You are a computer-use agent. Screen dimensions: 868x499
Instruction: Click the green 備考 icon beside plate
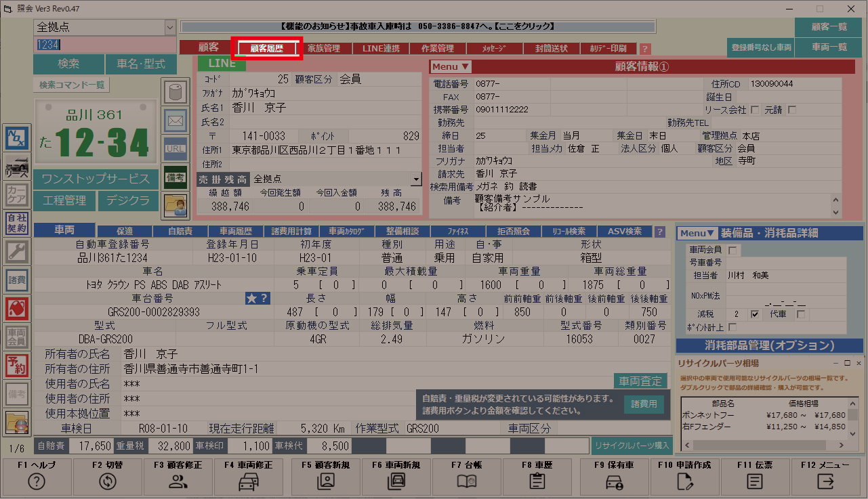click(175, 177)
